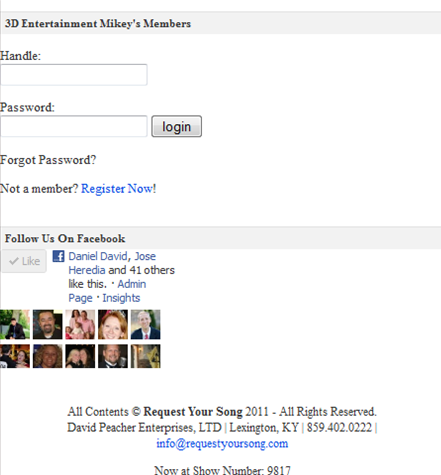Click the login button
Image resolution: width=441 pixels, height=475 pixels.
(176, 126)
